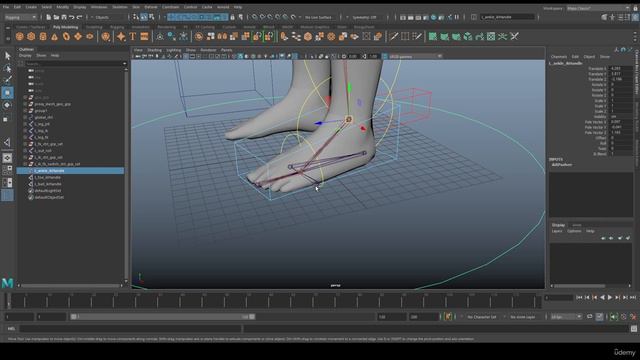Activate the Paint Selection tool

click(7, 80)
